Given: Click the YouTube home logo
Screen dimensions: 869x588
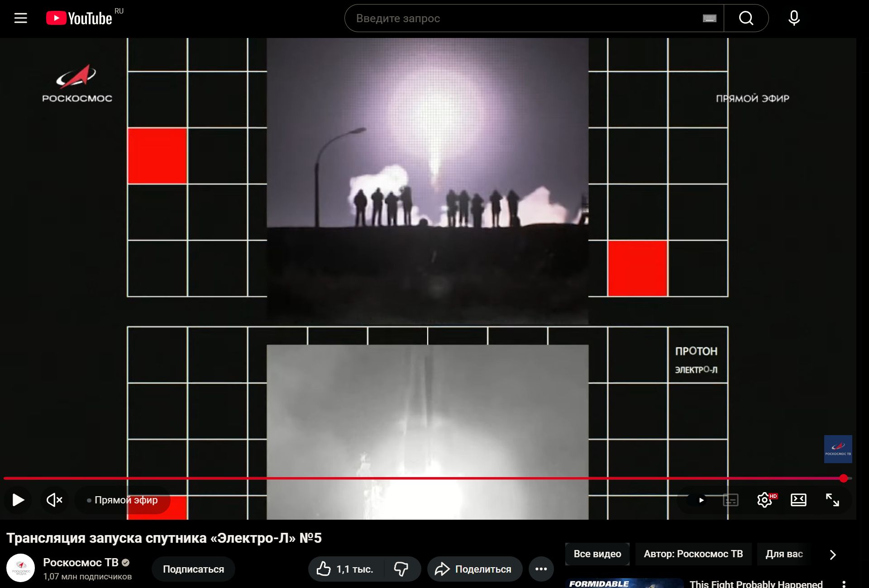Looking at the screenshot, I should pos(79,18).
